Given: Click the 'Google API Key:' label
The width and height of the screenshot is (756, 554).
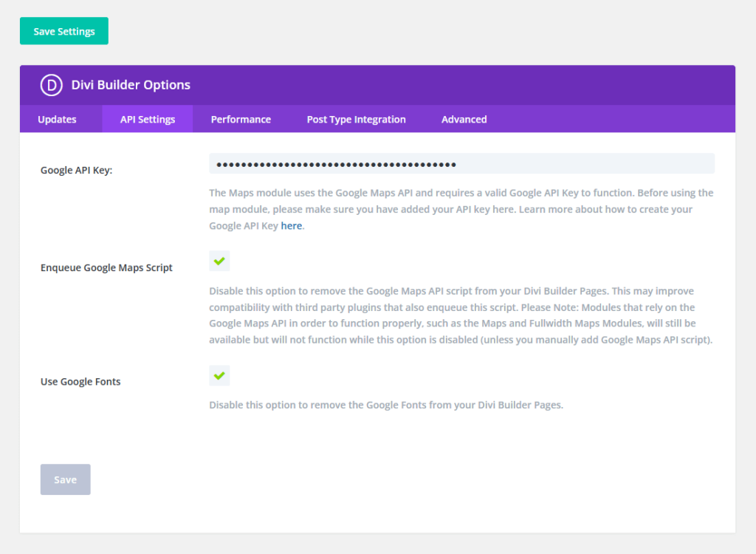Looking at the screenshot, I should coord(76,171).
